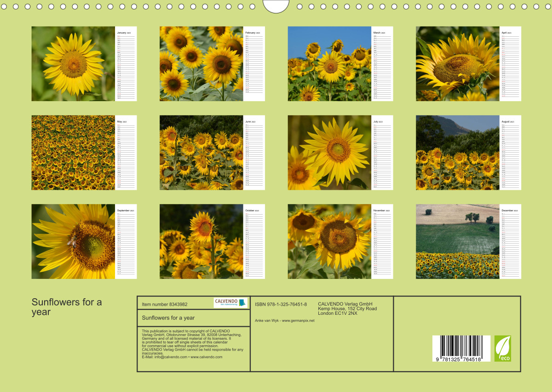Click the barcode number 9 781325 764518
This screenshot has width=552, height=392.
[x=458, y=359]
